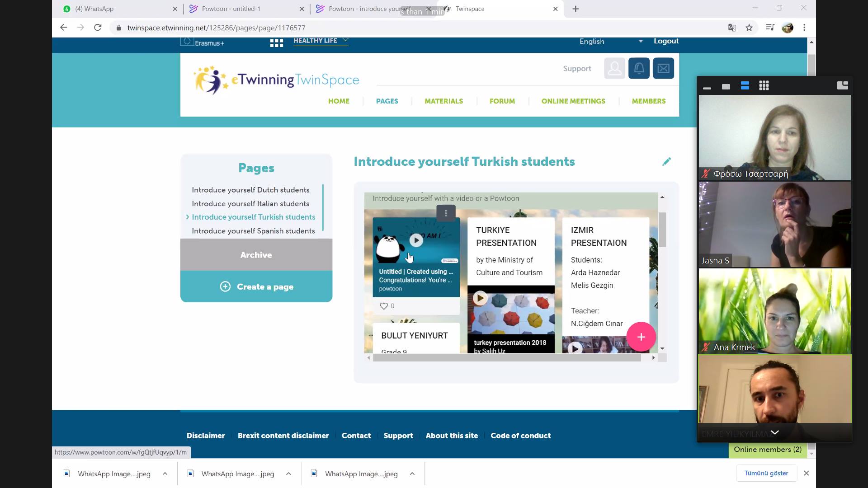Select Zoom stacked video view

[x=745, y=86]
